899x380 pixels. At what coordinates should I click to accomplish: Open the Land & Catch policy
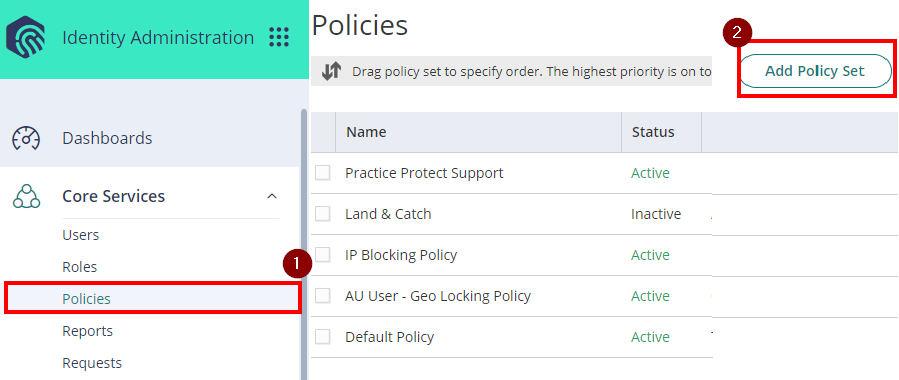point(388,214)
